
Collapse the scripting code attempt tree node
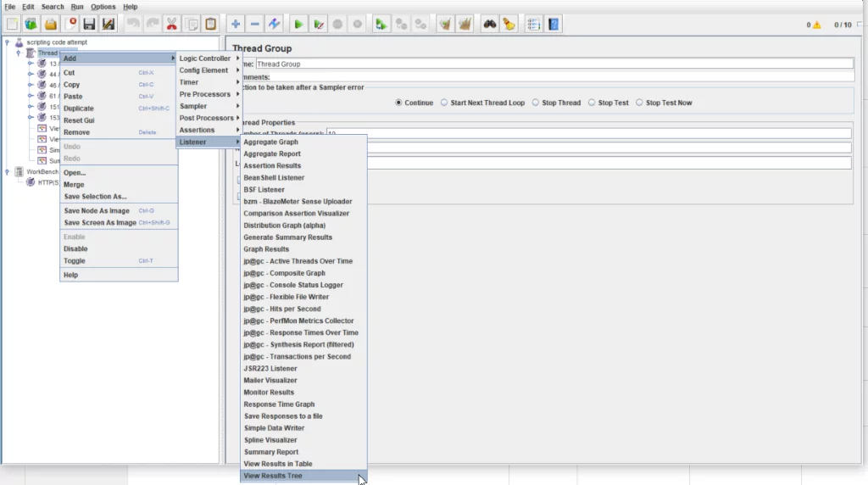pos(7,42)
